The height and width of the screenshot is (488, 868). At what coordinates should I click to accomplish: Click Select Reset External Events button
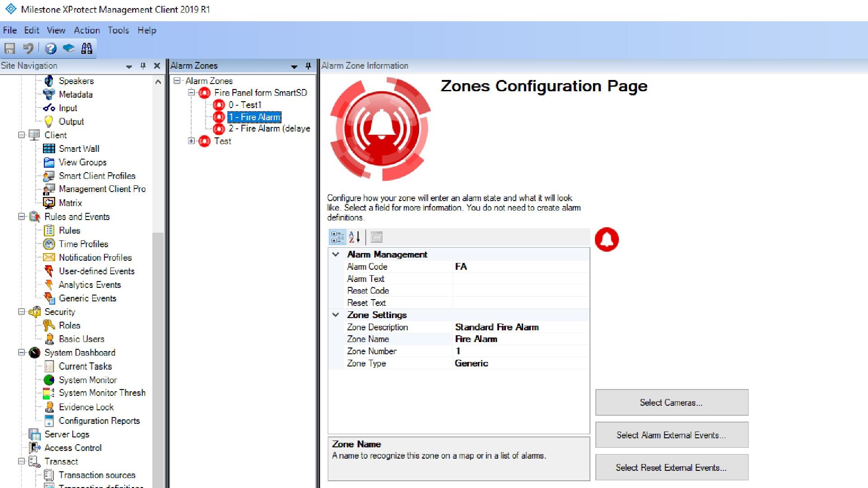[x=672, y=468]
